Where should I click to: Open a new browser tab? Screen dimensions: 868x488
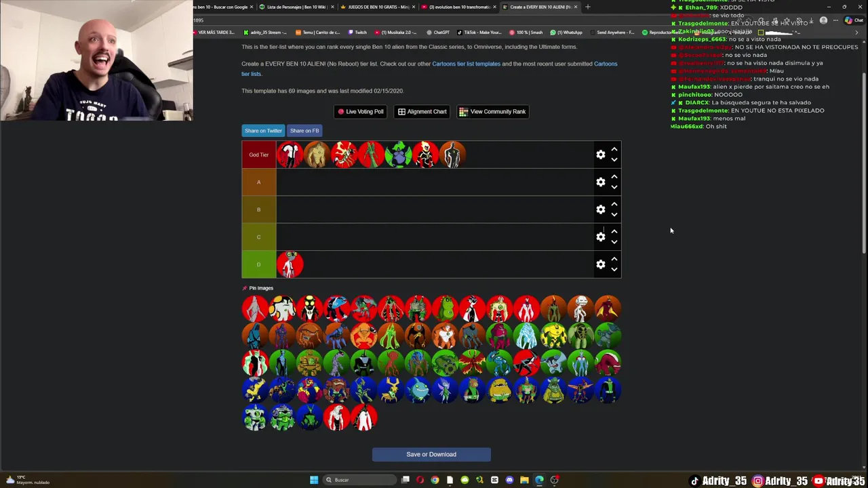click(587, 7)
